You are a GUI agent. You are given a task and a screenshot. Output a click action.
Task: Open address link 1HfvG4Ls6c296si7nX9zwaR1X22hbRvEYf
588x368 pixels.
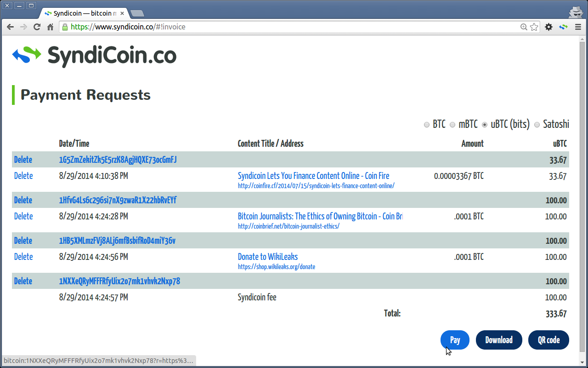click(118, 200)
